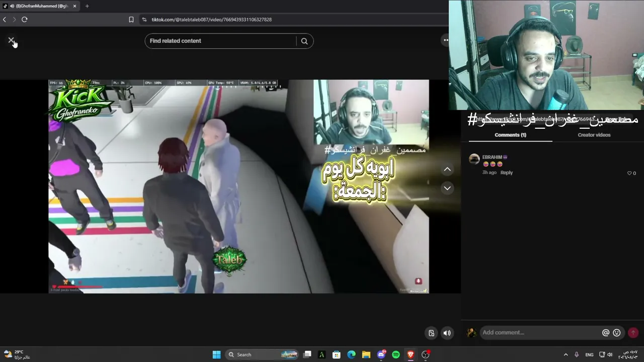This screenshot has width=644, height=362.
Task: Click the microphone icon in system tray
Action: point(577,354)
